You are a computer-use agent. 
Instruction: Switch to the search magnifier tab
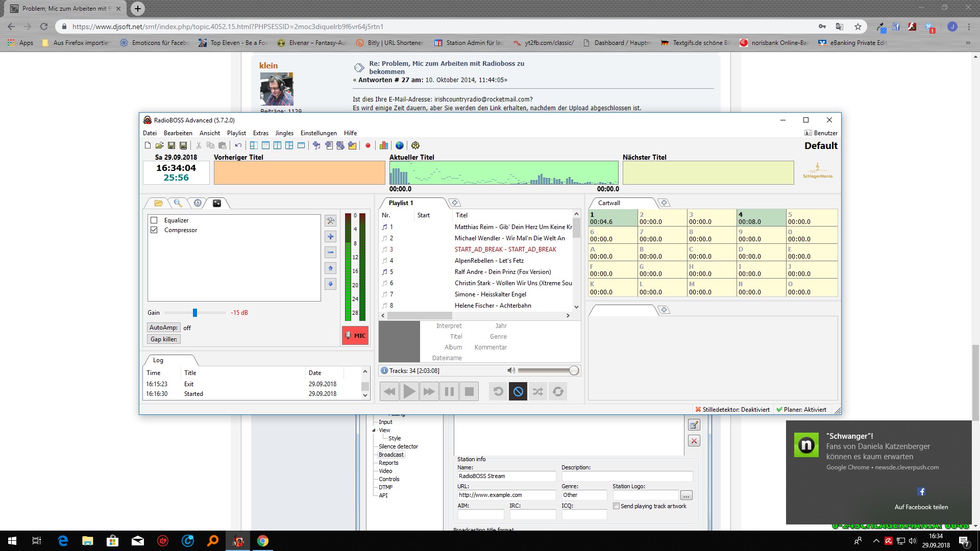tap(178, 203)
